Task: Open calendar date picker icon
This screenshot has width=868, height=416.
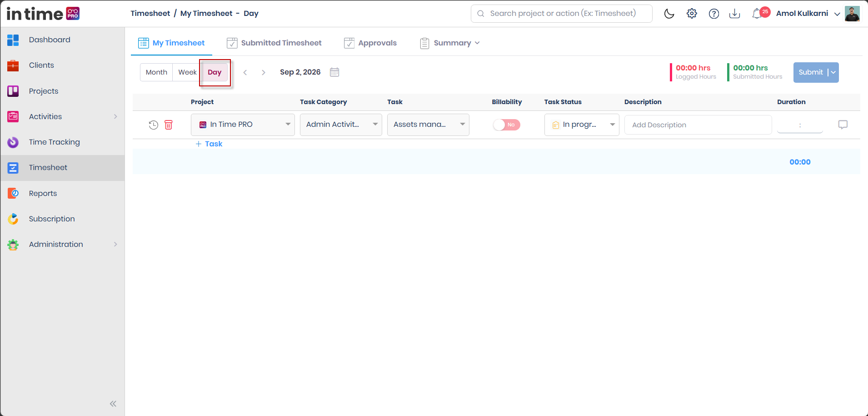Action: (334, 72)
